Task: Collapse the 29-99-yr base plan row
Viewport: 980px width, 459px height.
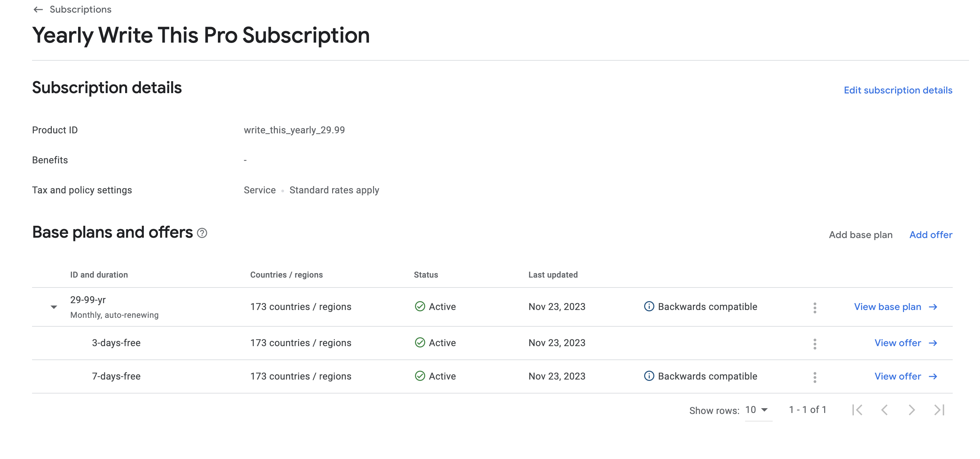Action: click(x=54, y=307)
